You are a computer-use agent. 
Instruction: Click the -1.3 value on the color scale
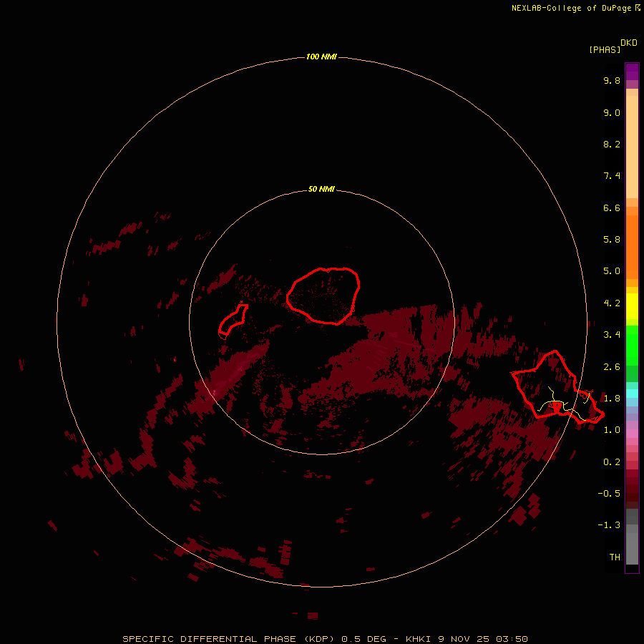click(609, 525)
